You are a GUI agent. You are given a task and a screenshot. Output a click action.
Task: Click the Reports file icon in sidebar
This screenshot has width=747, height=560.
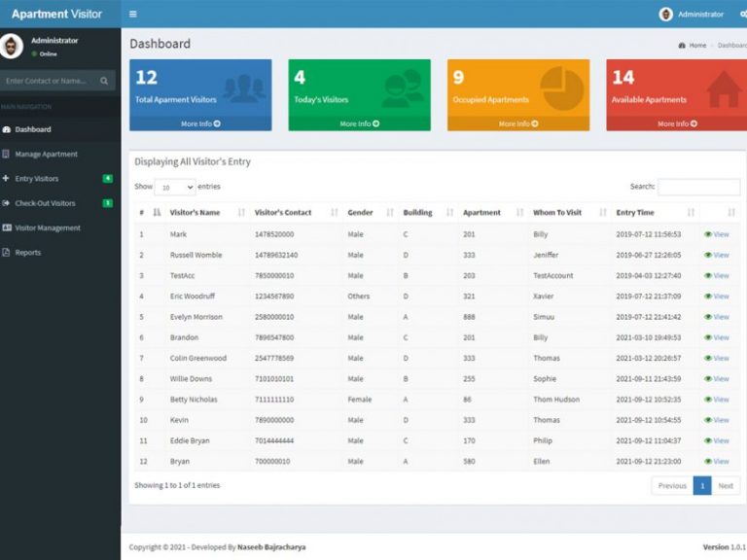[x=7, y=253]
